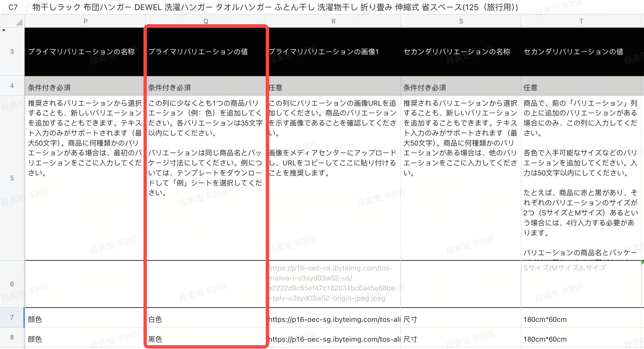This screenshot has height=349, width=644.
Task: Click cell プライマリバリエーションの値
Action: (x=206, y=52)
